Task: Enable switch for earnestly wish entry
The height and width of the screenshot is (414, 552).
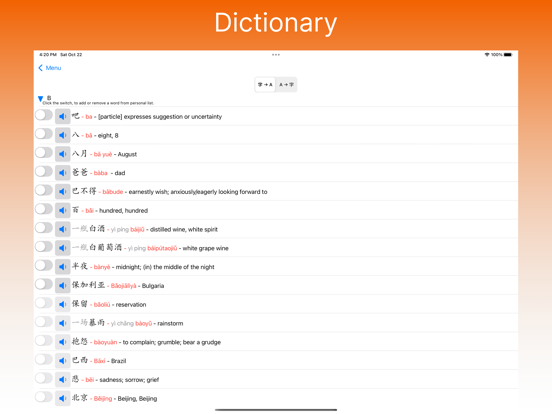Action: coord(44,190)
